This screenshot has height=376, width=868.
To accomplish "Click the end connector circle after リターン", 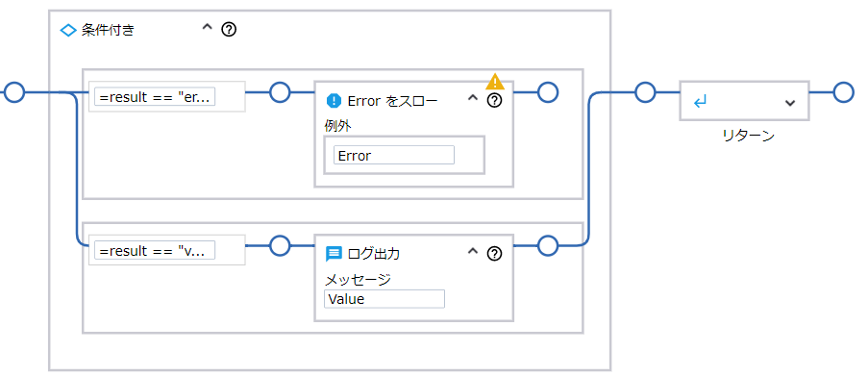I will pos(844,92).
